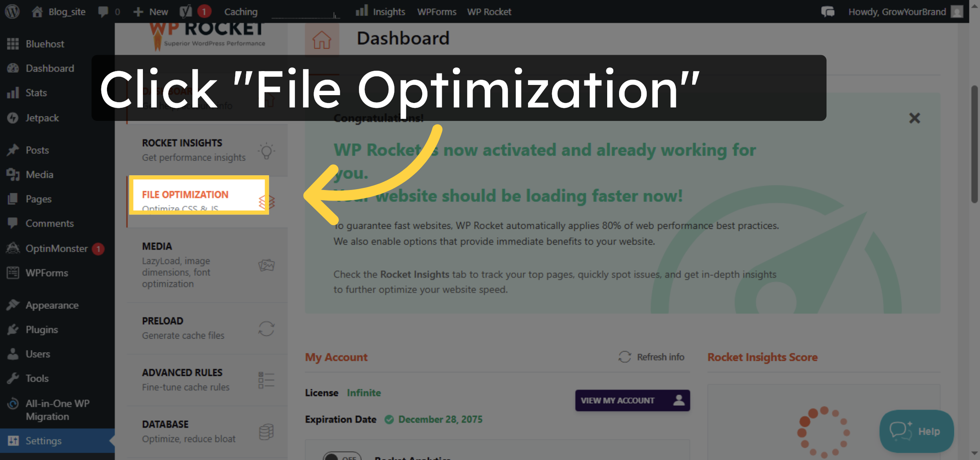Click the View My Account button
980x460 pixels.
tap(632, 400)
